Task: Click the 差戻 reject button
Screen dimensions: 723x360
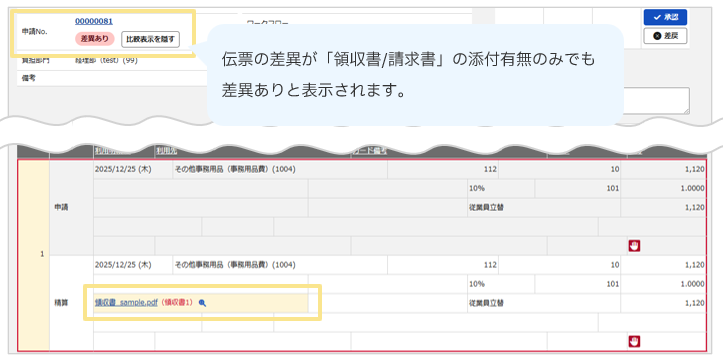Action: click(665, 36)
